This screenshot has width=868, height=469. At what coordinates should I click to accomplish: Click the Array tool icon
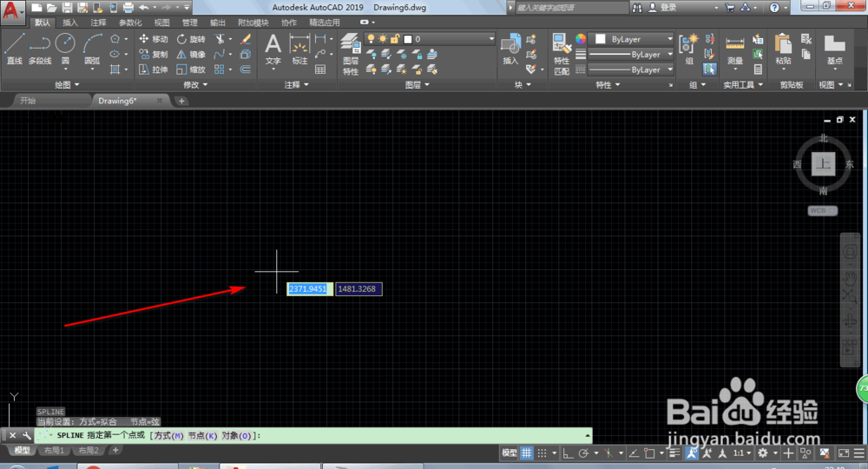220,69
